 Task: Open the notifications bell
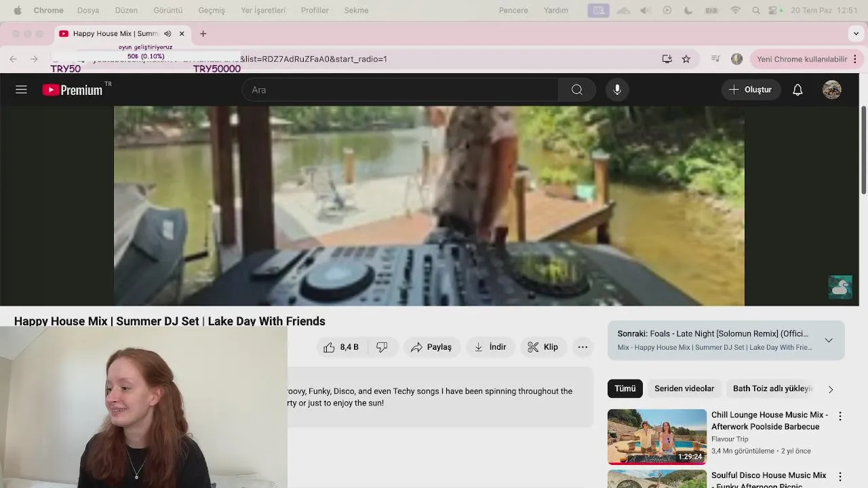pos(797,89)
